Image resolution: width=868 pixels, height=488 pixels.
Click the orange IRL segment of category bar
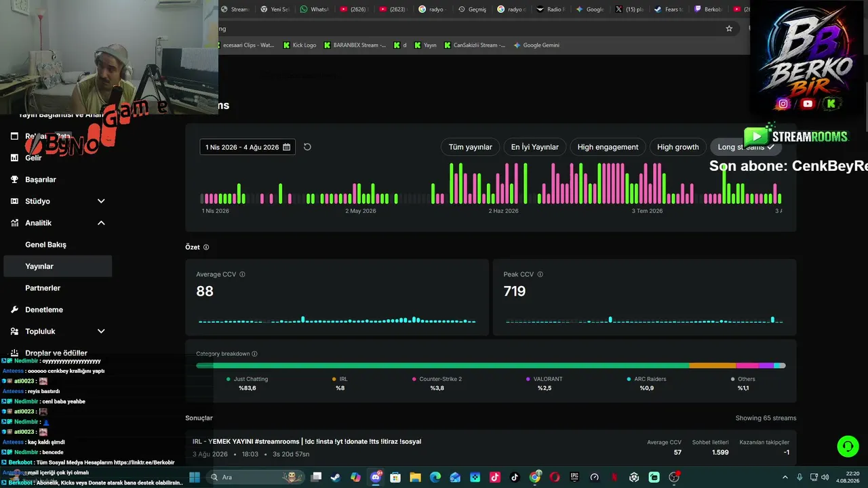tap(712, 366)
